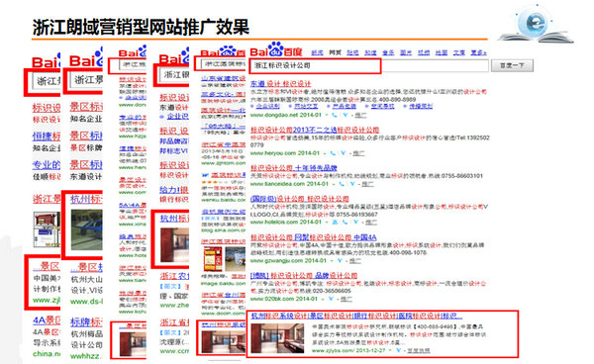Image resolution: width=594 pixels, height=364 pixels.
Task: Click the green URL www.hotelcis.com
Action: point(273,223)
